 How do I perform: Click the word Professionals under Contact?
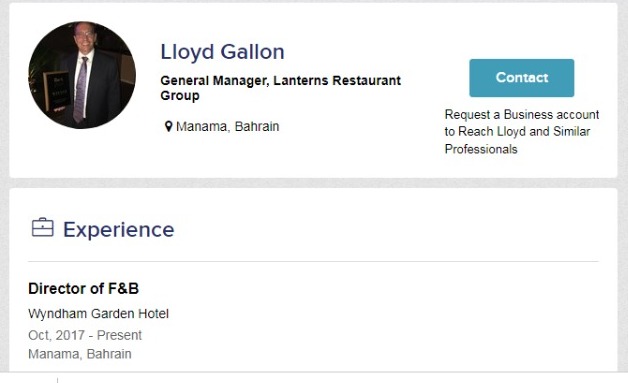[x=481, y=149]
